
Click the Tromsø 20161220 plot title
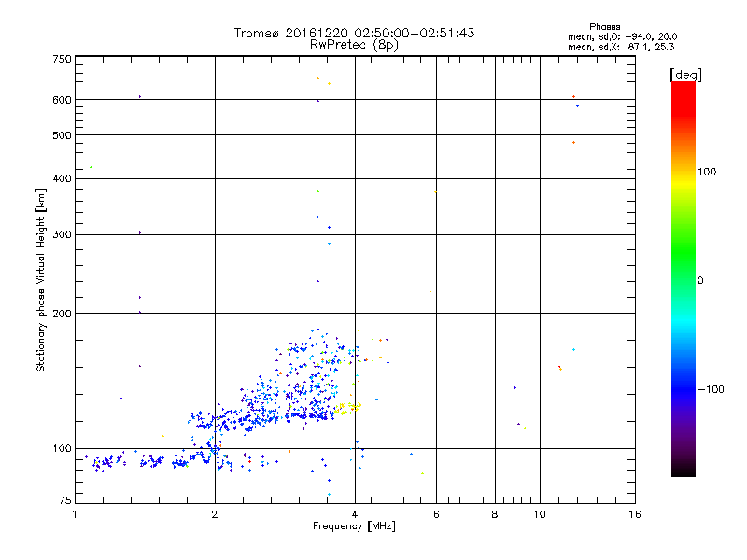point(354,33)
